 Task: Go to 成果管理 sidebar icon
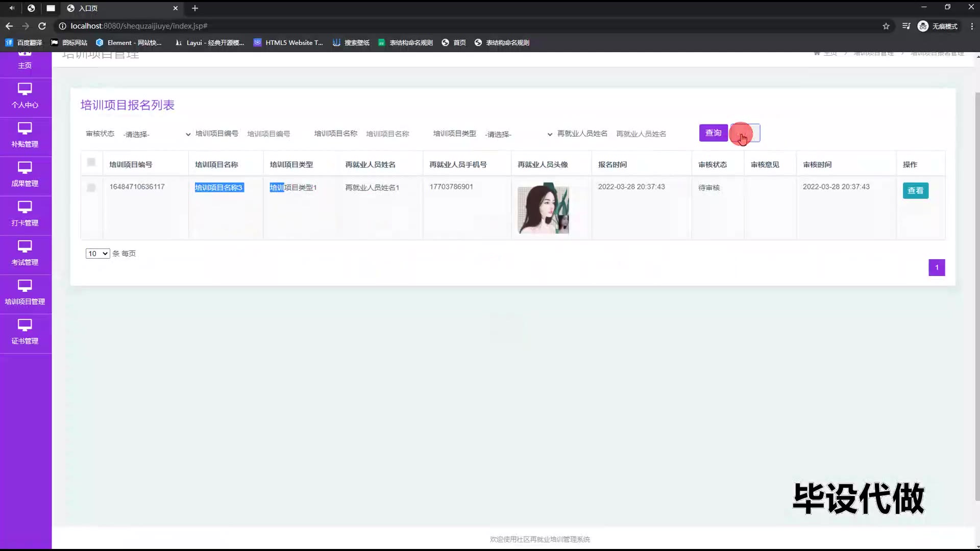pos(24,168)
